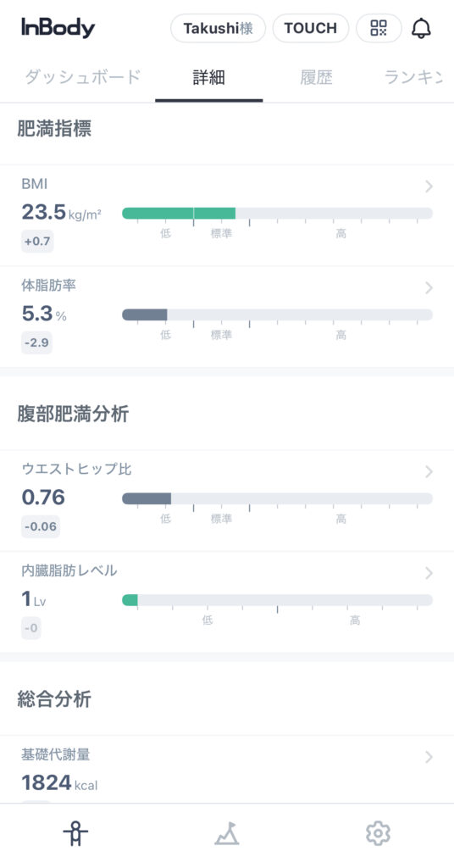Tap the body figure icon in bottom bar
The width and height of the screenshot is (454, 868).
point(75,833)
